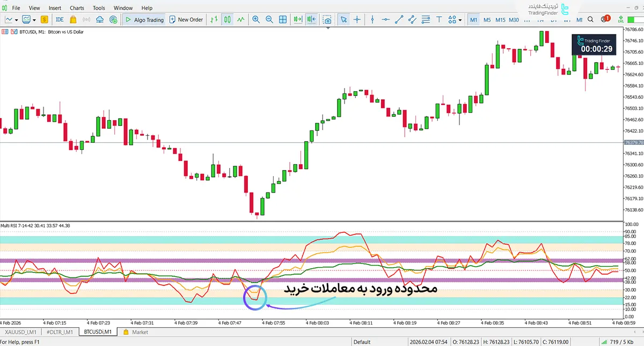Image resolution: width=644 pixels, height=346 pixels.
Task: Open the Indicators list icon
Action: (26, 19)
